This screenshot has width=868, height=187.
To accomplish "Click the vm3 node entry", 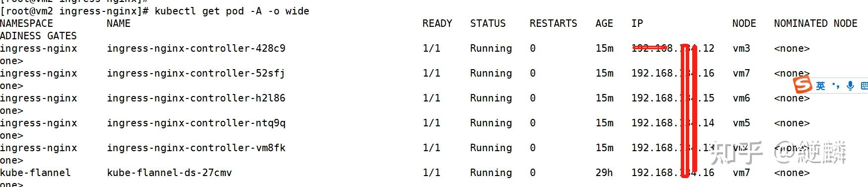I will (741, 48).
